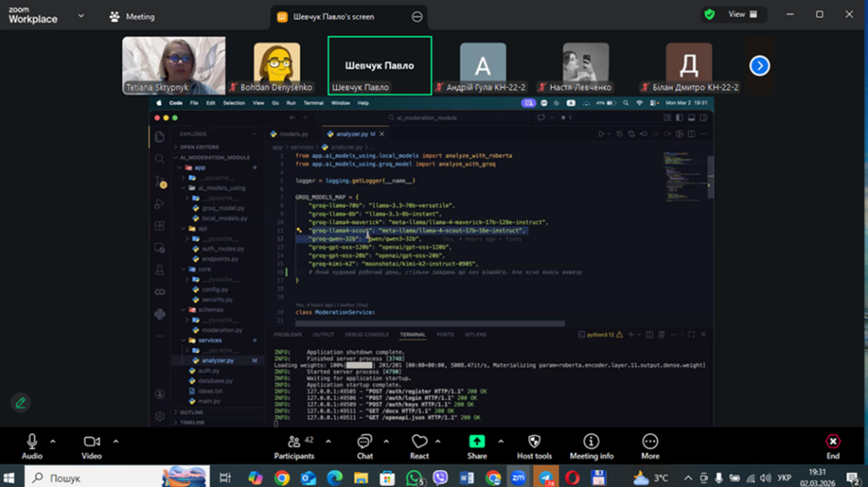Open the Zoom Workplace dropdown arrow
Viewport: 868px width, 487px height.
[x=81, y=15]
